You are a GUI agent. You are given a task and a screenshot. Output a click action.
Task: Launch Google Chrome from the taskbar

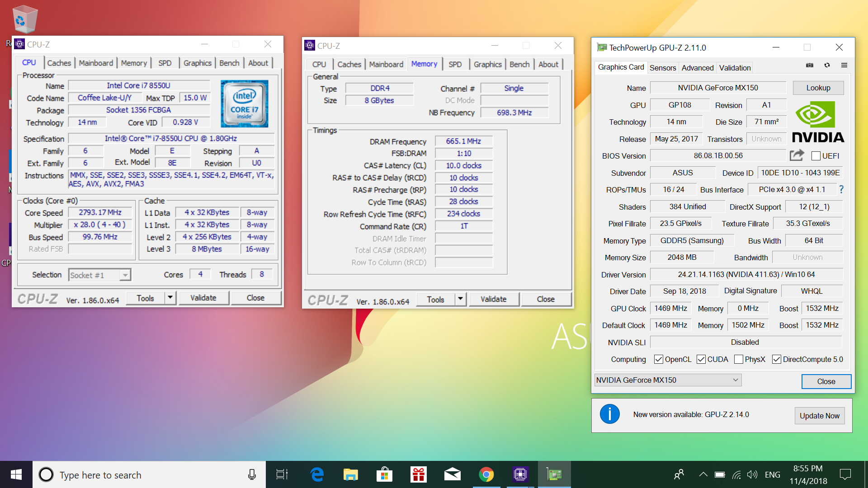pyautogui.click(x=486, y=474)
